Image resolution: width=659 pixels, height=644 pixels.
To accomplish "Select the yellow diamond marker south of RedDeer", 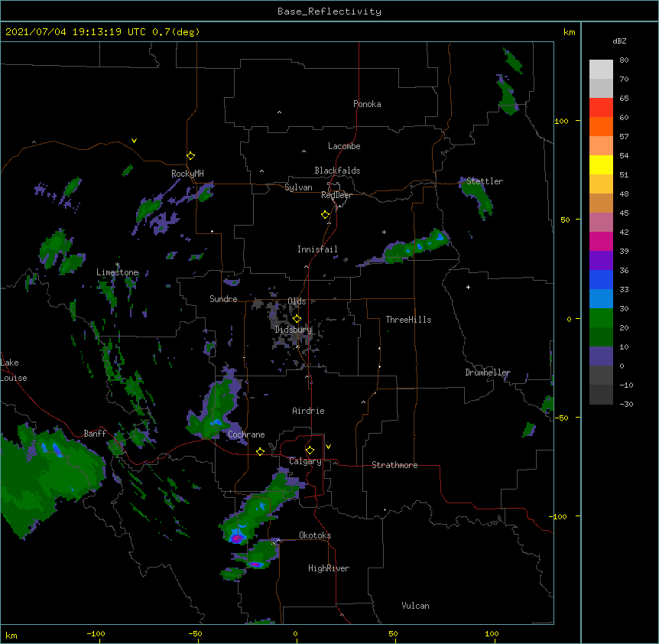I will [x=326, y=215].
